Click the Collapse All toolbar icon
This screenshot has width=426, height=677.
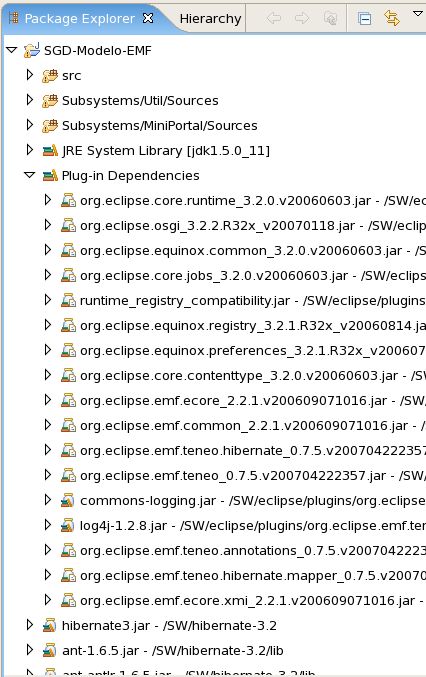[364, 19]
